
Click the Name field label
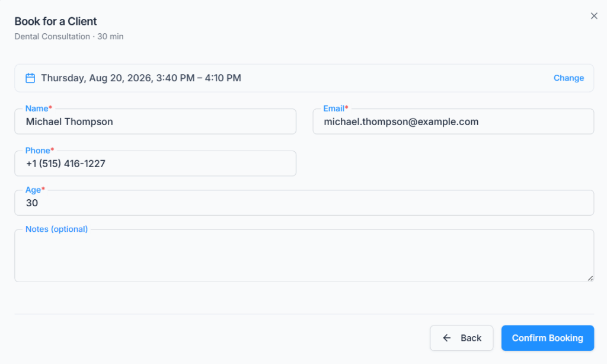click(39, 108)
